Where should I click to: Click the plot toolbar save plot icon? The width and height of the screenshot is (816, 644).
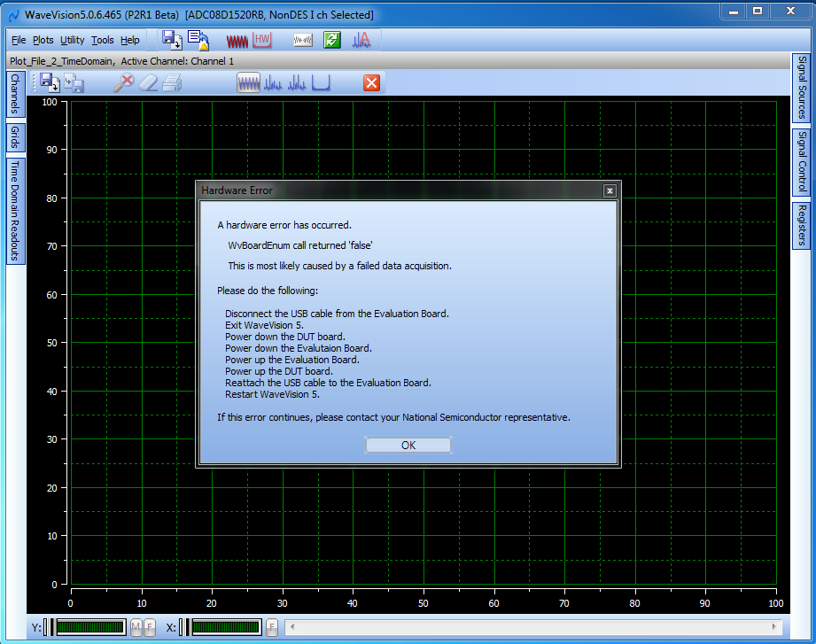tap(50, 82)
